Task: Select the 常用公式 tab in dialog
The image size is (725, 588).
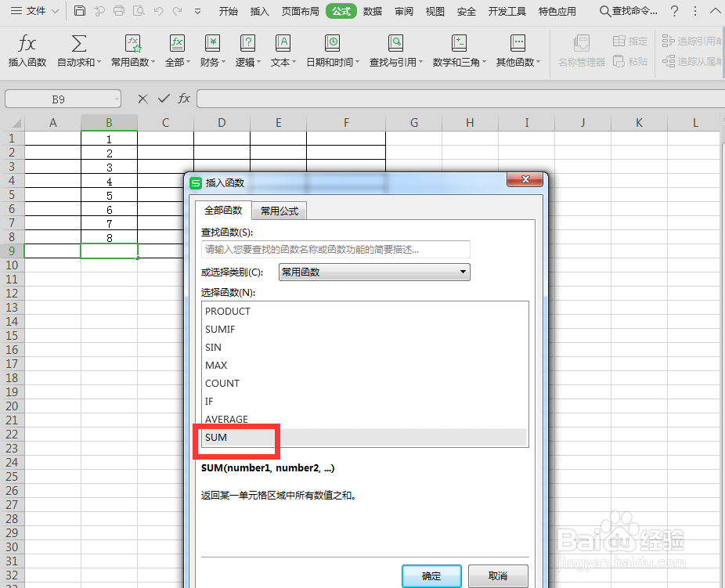Action: click(x=280, y=211)
